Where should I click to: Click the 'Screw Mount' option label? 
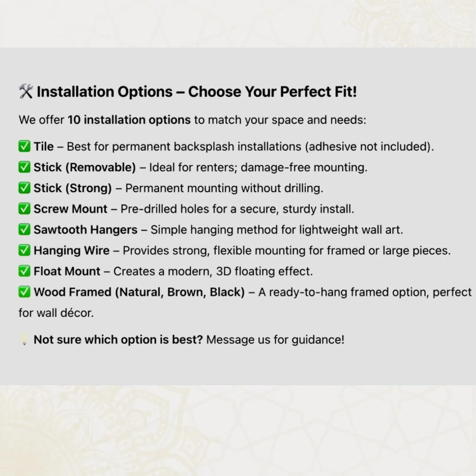tap(70, 209)
